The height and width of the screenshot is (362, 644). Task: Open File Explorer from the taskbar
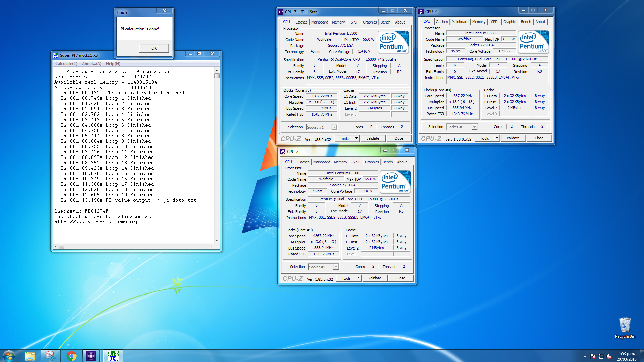(x=30, y=356)
